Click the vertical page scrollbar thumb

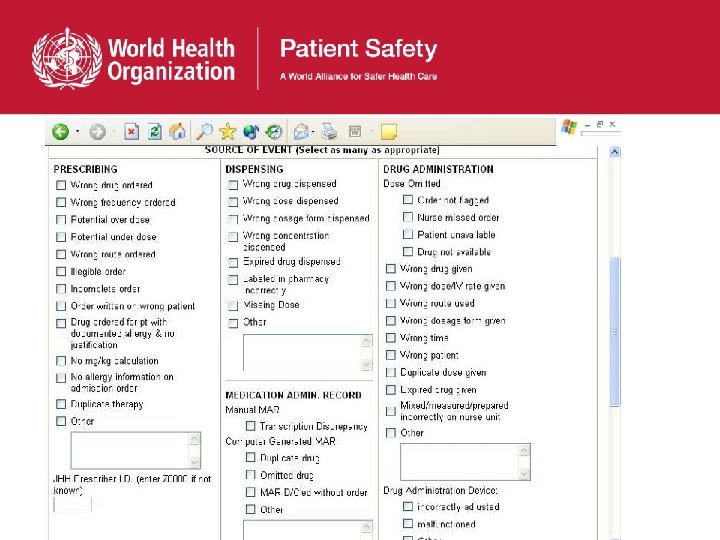click(x=615, y=332)
